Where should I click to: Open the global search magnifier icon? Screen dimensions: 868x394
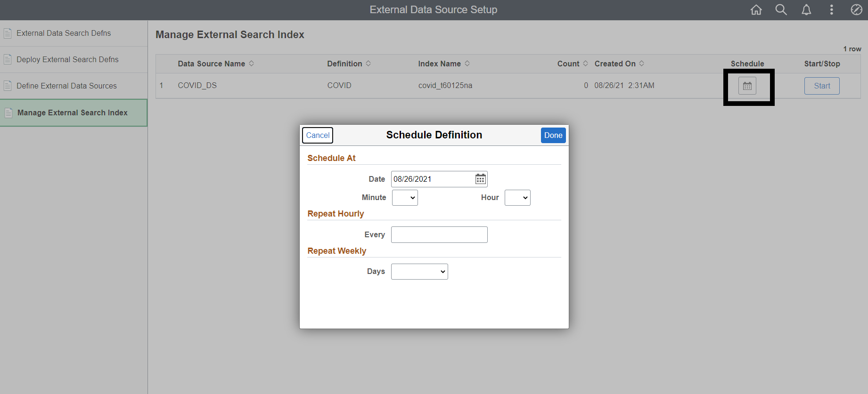[781, 10]
